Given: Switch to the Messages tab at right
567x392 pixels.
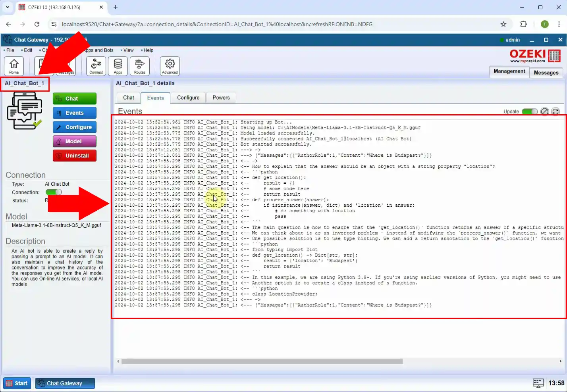Looking at the screenshot, I should pyautogui.click(x=546, y=73).
